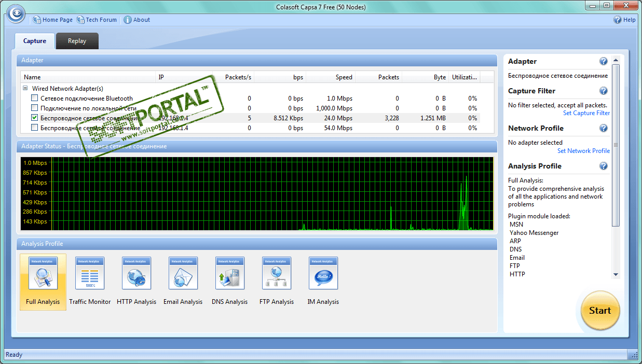Image resolution: width=642 pixels, height=364 pixels.
Task: Select the Email Analysis profile icon
Action: (x=183, y=273)
